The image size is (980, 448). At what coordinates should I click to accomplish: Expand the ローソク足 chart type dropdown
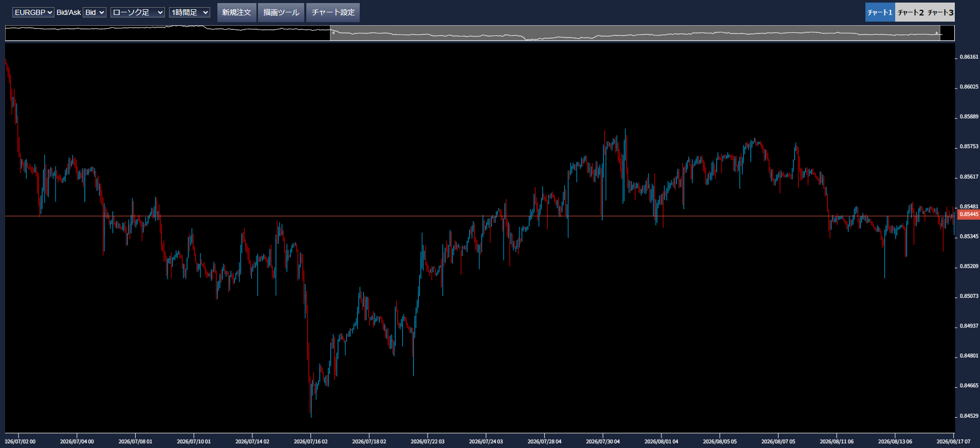click(138, 12)
